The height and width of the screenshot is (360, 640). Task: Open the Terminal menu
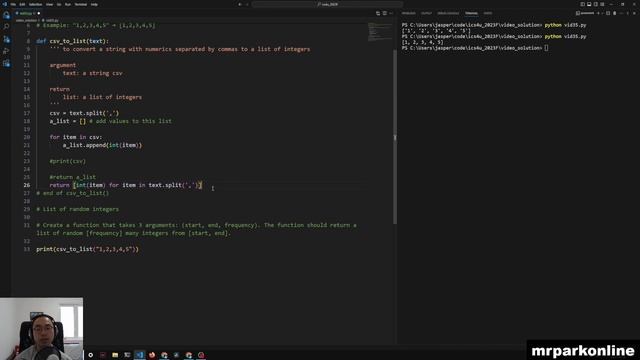coord(80,4)
